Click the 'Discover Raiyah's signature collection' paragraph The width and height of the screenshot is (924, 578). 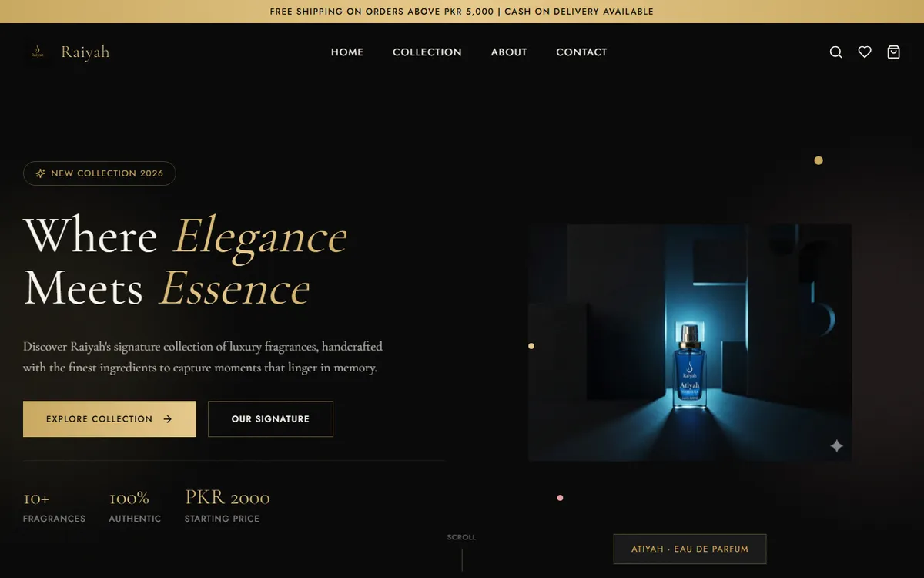pos(203,357)
